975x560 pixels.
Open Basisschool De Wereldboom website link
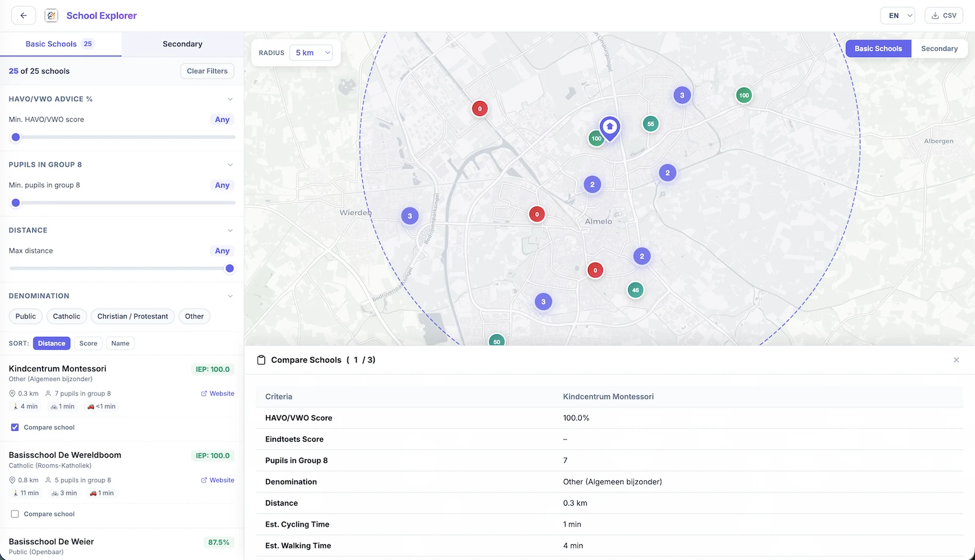(x=218, y=480)
